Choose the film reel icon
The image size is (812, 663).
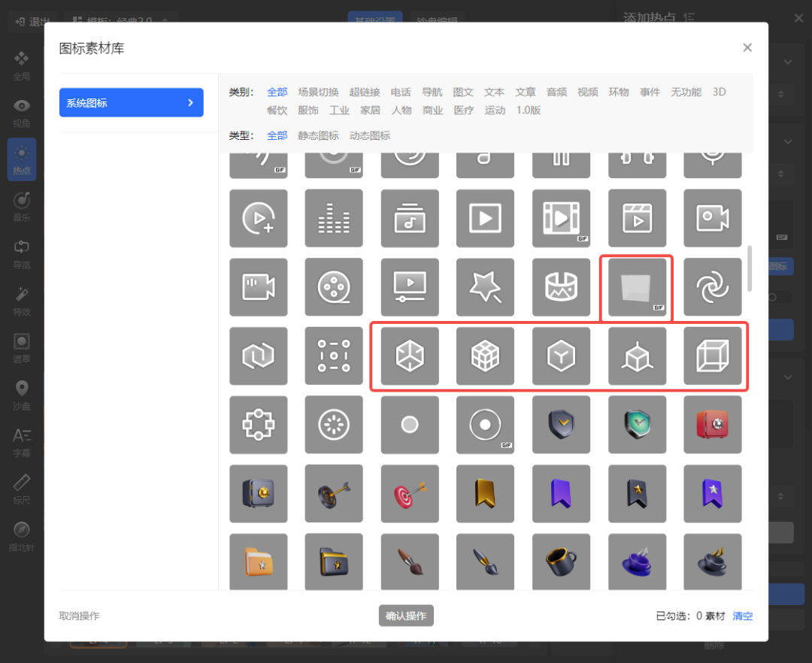coord(334,287)
